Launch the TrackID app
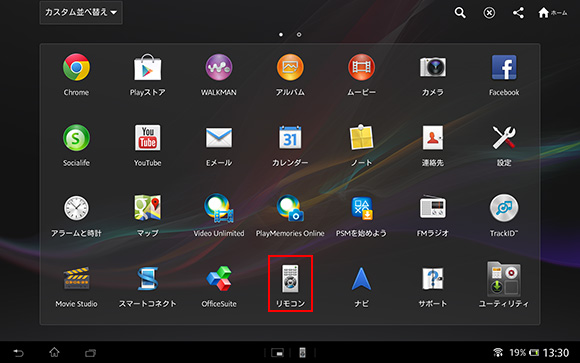 coord(504,216)
